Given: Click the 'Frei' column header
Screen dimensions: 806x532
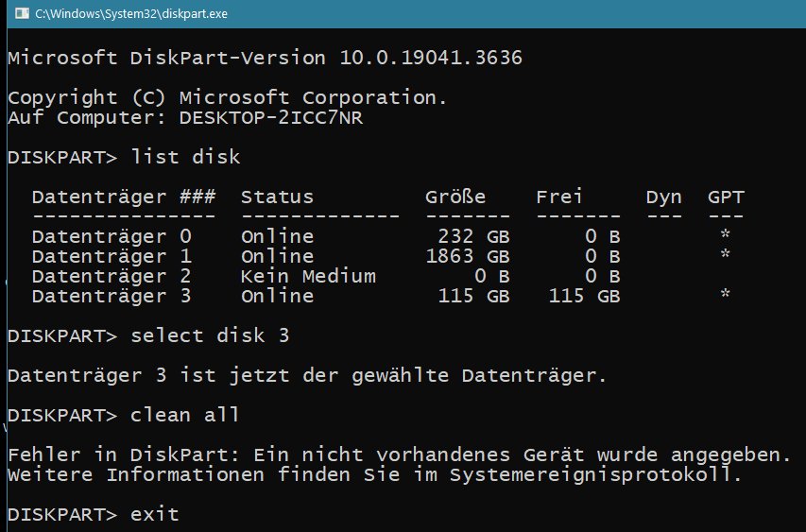Looking at the screenshot, I should point(559,197).
